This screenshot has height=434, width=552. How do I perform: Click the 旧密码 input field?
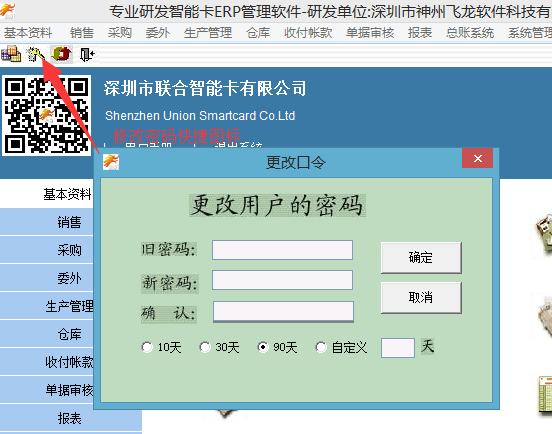[282, 250]
